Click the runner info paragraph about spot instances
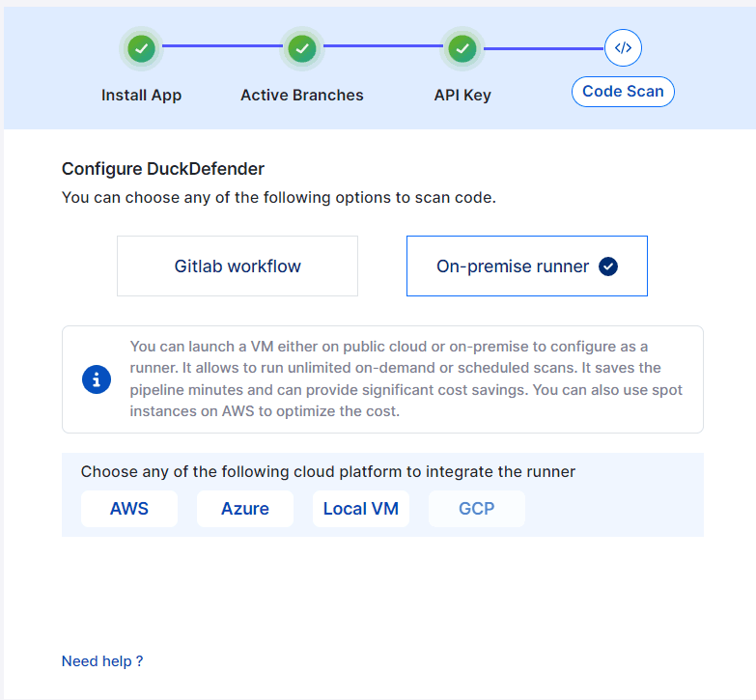 406,378
